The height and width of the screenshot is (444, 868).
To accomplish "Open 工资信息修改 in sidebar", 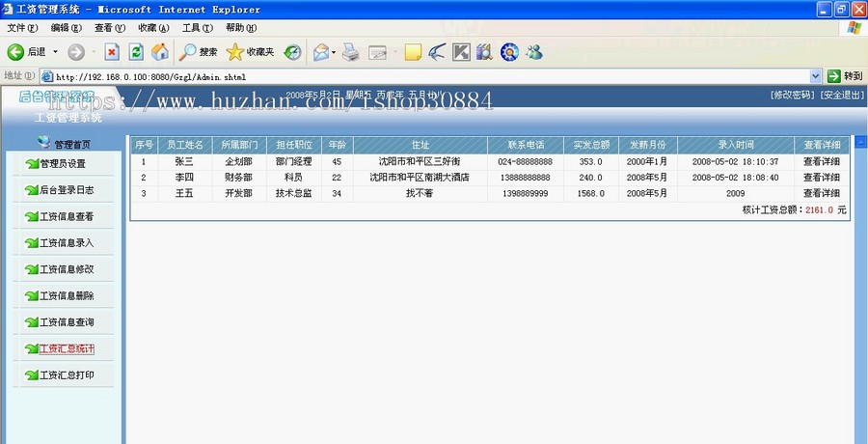I will click(67, 269).
